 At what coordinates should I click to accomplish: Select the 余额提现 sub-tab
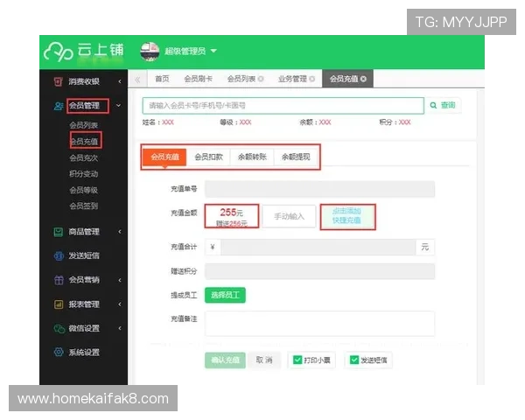tap(296, 157)
